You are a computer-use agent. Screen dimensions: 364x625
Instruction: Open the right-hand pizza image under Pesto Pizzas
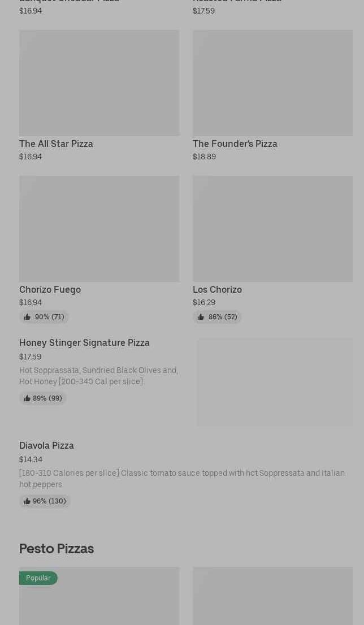[x=272, y=596]
